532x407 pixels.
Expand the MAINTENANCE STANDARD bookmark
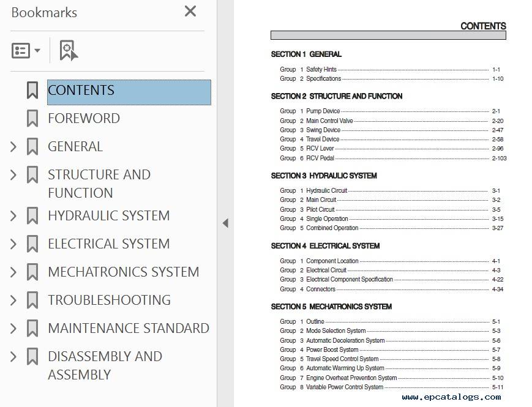click(13, 329)
